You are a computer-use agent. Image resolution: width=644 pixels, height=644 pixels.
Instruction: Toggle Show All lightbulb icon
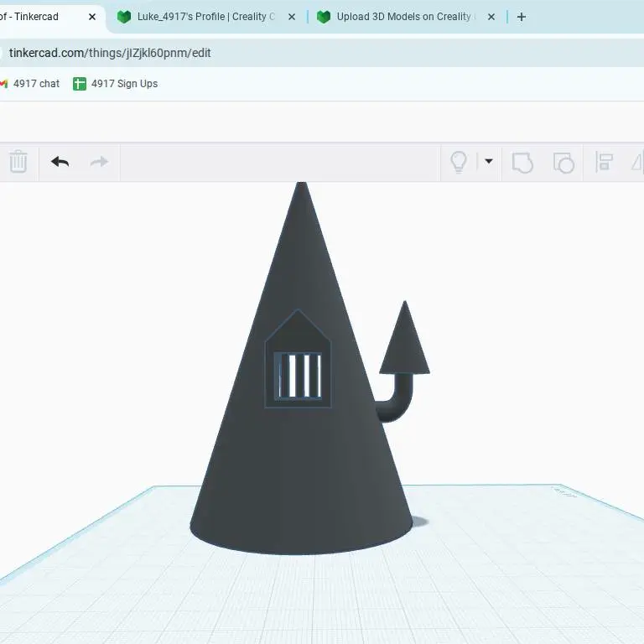(x=459, y=162)
